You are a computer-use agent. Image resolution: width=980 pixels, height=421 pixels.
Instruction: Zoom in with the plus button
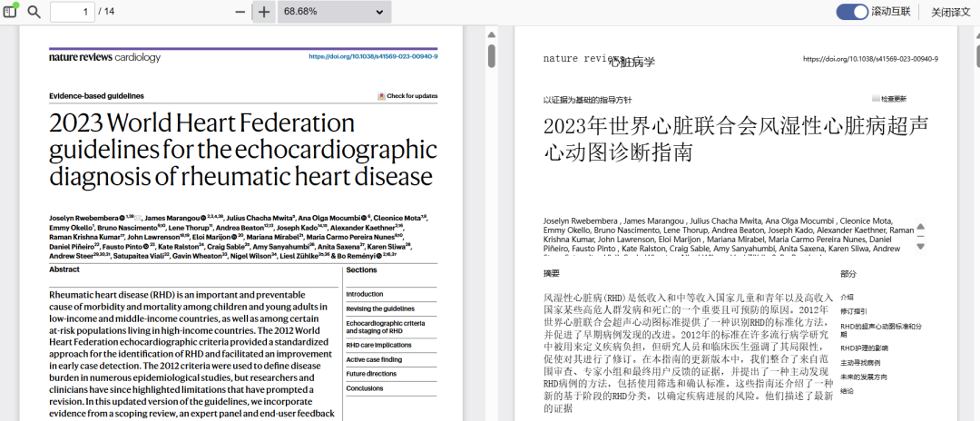pyautogui.click(x=264, y=12)
